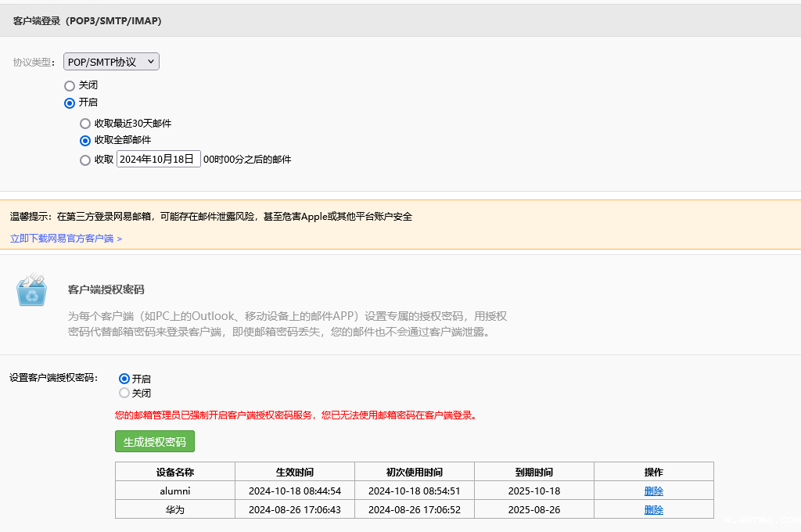Image resolution: width=801 pixels, height=532 pixels.
Task: Click the 到期时间 column header
Action: click(534, 473)
